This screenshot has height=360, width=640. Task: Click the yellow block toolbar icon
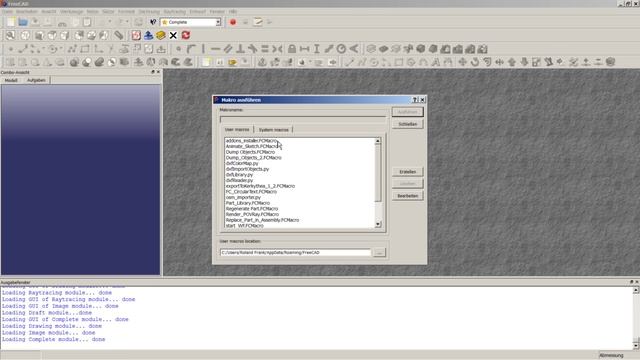click(161, 36)
